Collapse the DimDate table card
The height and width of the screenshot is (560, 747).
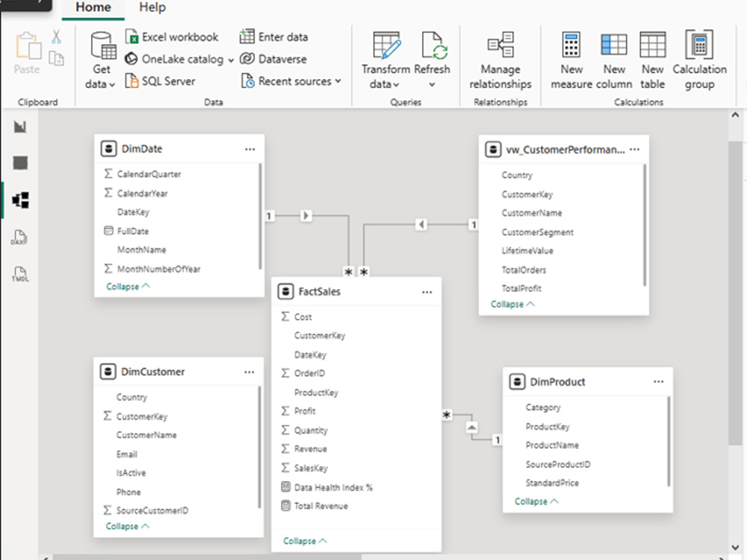coord(128,286)
